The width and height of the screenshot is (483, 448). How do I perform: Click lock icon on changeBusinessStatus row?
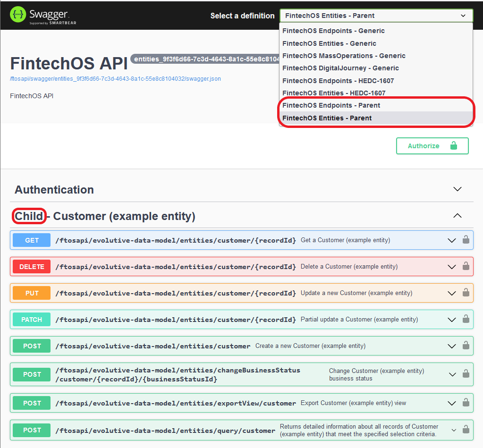466,374
